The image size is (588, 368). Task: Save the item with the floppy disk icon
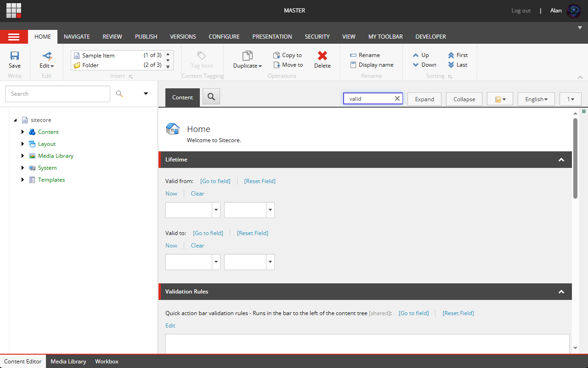point(15,56)
